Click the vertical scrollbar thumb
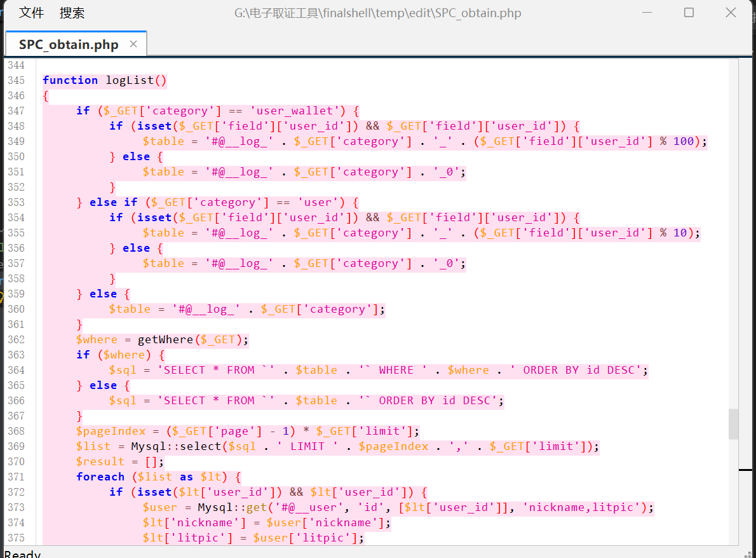Image resolution: width=756 pixels, height=558 pixels. (x=734, y=424)
